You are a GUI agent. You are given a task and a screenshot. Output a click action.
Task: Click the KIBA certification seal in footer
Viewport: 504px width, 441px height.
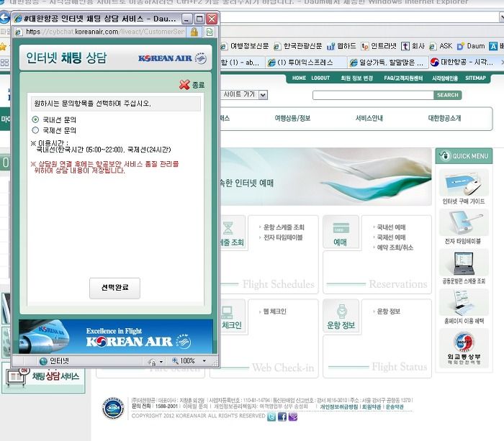tap(113, 408)
